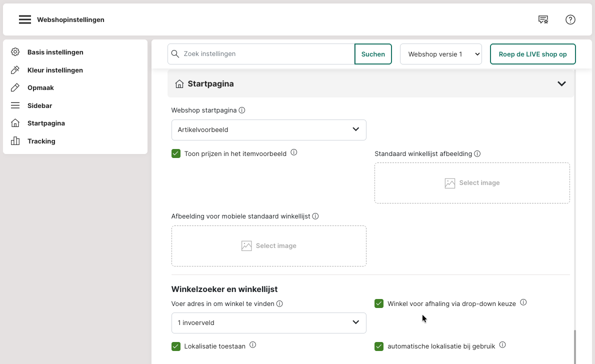The width and height of the screenshot is (595, 364).
Task: Toggle Winkel voor afhaling via drop-down keuze
Action: pyautogui.click(x=379, y=303)
